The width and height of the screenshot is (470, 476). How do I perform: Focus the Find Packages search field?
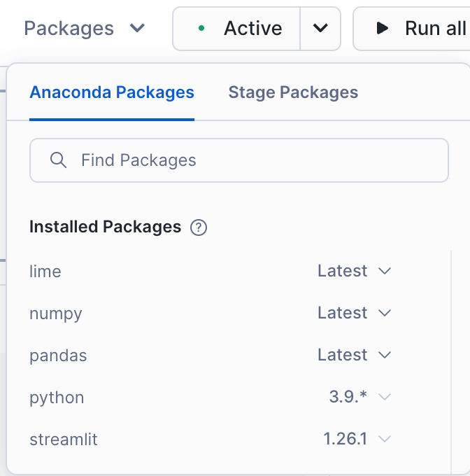pyautogui.click(x=252, y=160)
